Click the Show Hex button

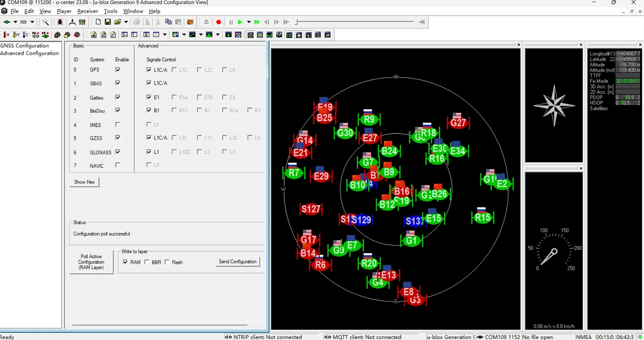click(84, 182)
